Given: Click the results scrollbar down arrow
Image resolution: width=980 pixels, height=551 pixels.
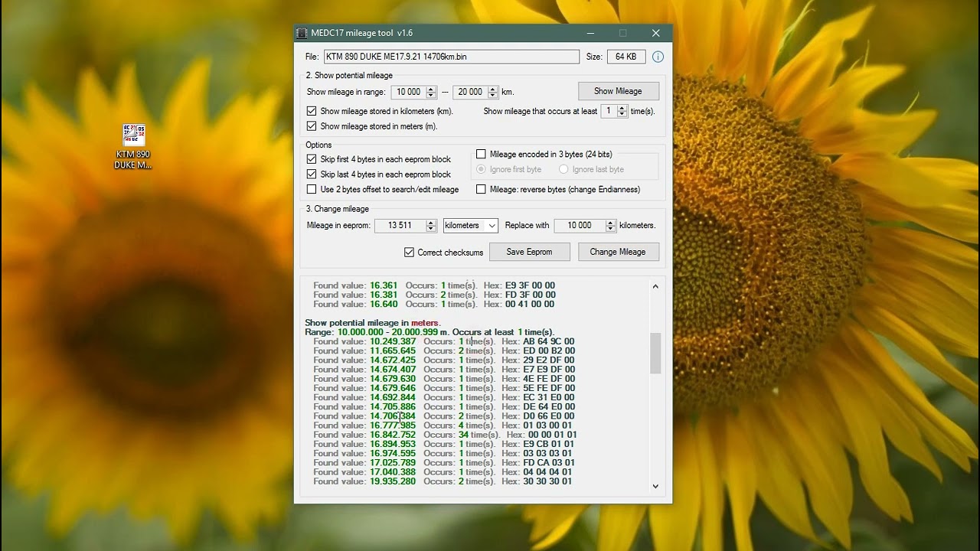Looking at the screenshot, I should pos(655,486).
